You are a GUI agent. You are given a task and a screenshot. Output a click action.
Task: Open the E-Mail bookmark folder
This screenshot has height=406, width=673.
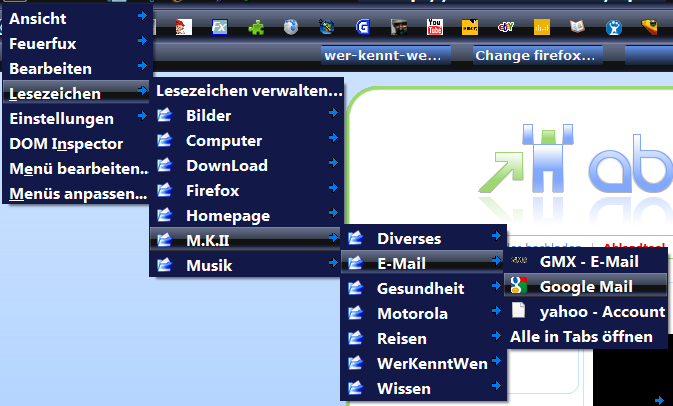(424, 263)
